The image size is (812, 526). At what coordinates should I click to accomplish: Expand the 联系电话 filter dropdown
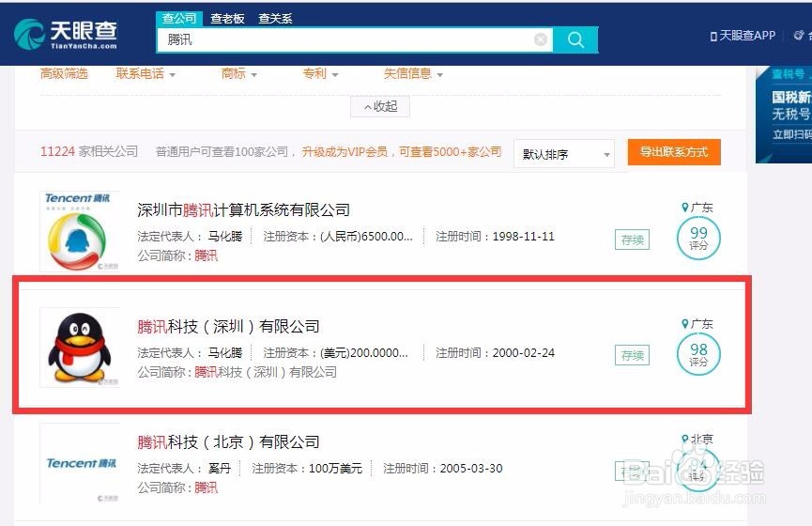(146, 74)
